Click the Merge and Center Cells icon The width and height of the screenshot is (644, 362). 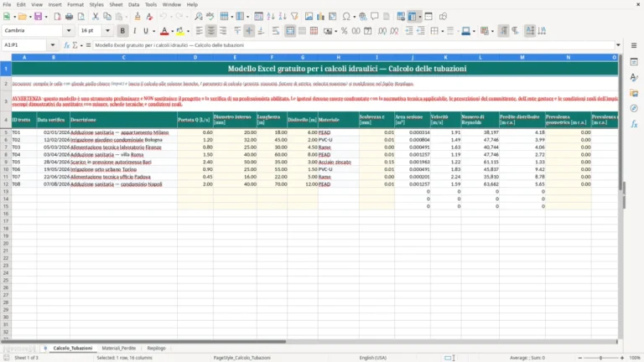click(290, 31)
